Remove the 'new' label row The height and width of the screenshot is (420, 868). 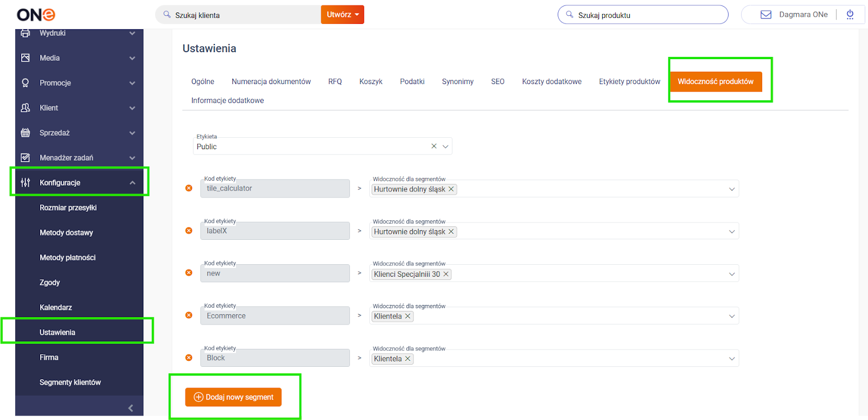click(189, 273)
